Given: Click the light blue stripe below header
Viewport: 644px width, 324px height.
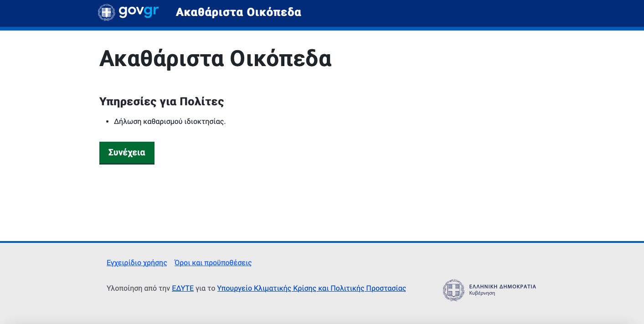Looking at the screenshot, I should tap(322, 29).
